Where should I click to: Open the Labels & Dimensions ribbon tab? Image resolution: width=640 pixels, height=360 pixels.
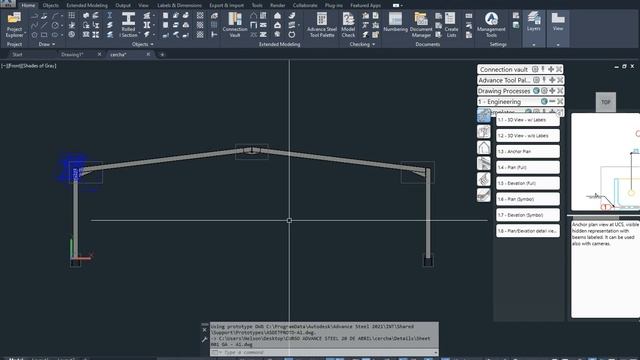(x=180, y=5)
